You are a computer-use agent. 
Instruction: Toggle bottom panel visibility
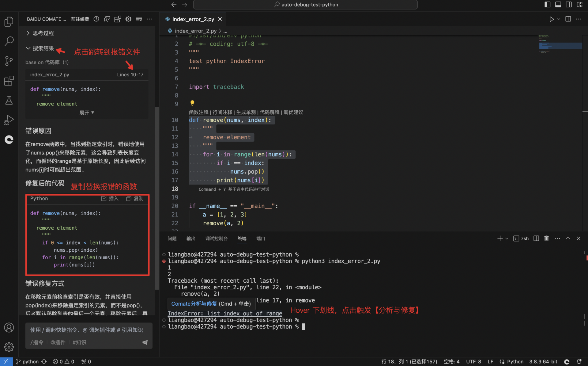point(558,5)
